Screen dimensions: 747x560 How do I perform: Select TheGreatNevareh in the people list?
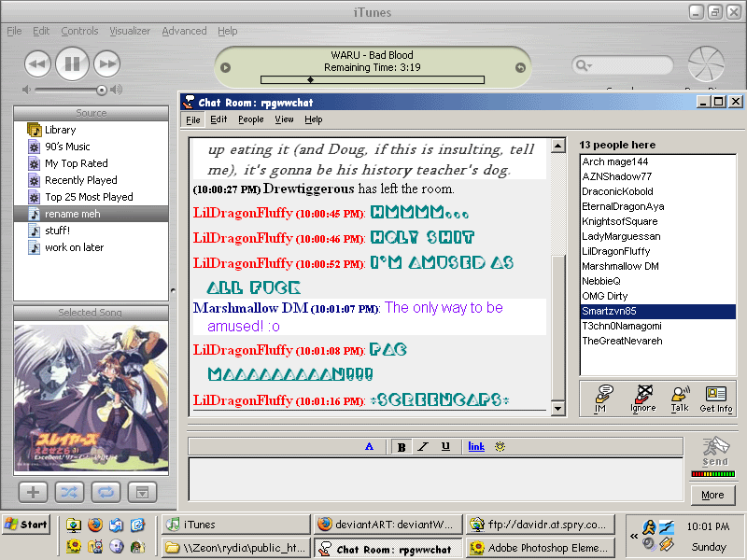[x=658, y=341]
